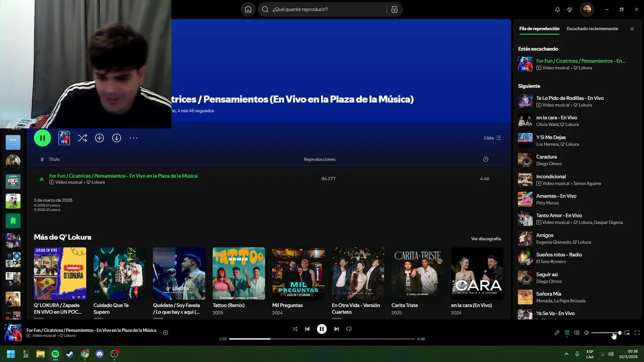644x362 pixels.
Task: Show lyrics with microphone icon
Action: click(557, 333)
